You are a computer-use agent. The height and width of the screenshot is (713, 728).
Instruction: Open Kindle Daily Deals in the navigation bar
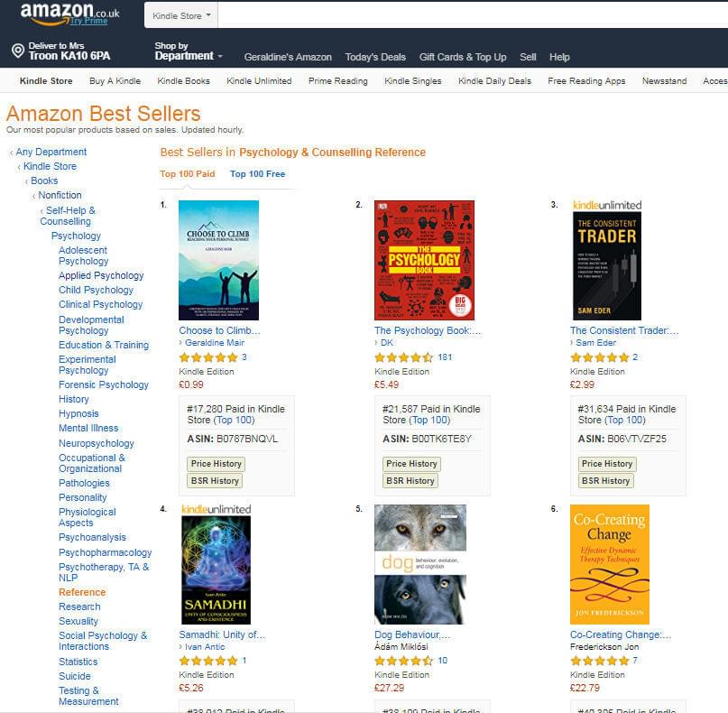click(x=494, y=81)
